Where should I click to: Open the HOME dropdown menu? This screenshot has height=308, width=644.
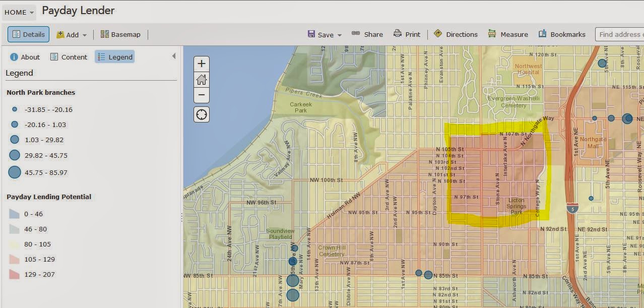click(19, 12)
